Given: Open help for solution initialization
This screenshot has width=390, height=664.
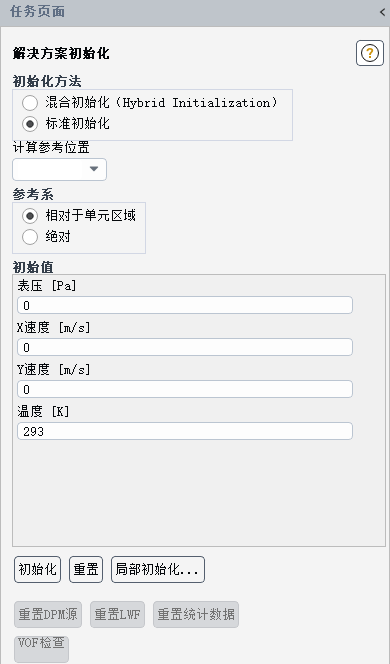Looking at the screenshot, I should [x=370, y=53].
